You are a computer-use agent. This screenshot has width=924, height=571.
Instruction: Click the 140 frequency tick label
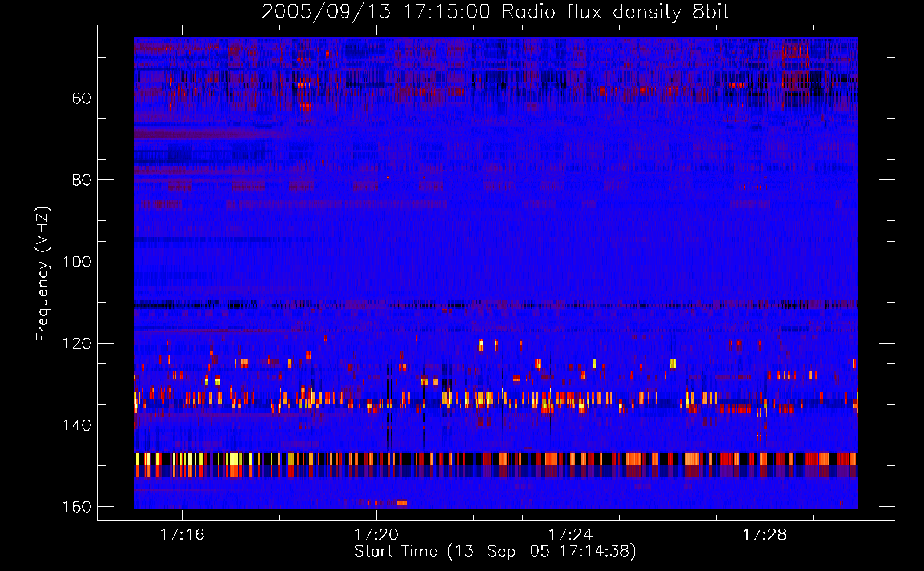[77, 425]
